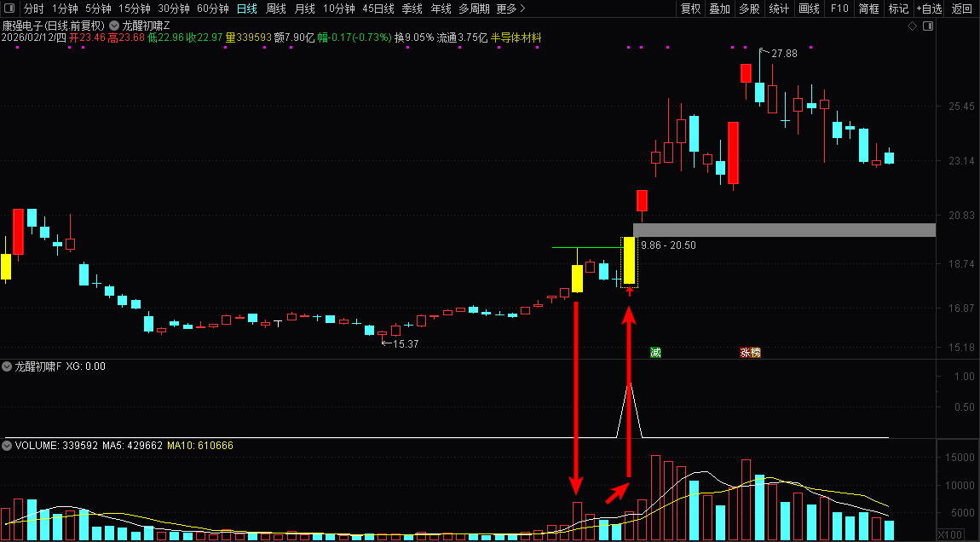This screenshot has width=980, height=542.
Task: Click the 15.37 low price label
Action: 405,343
